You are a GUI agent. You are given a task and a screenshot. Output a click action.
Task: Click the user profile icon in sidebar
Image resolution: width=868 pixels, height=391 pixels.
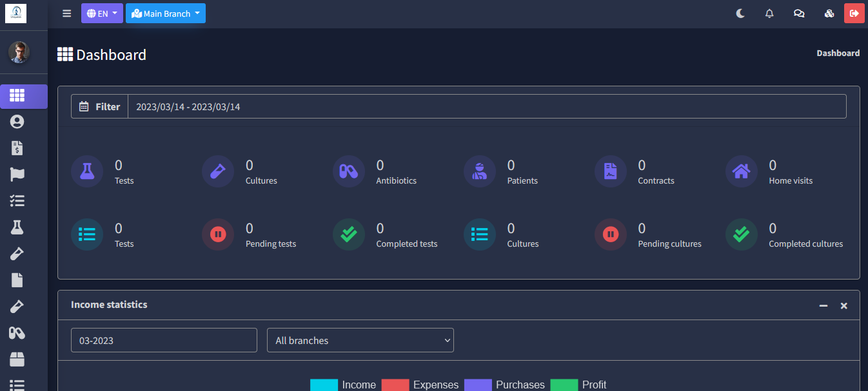17,122
